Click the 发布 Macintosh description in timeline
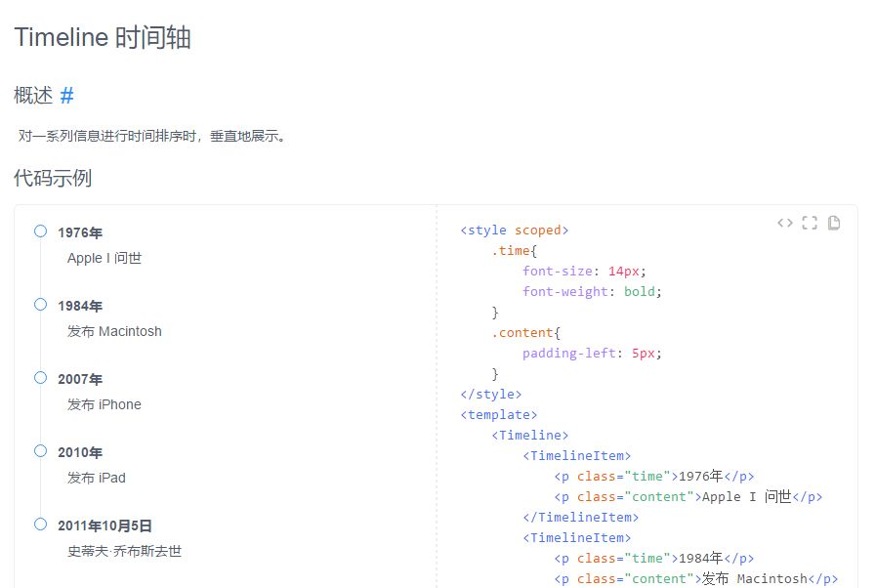This screenshot has height=588, width=876. (114, 331)
